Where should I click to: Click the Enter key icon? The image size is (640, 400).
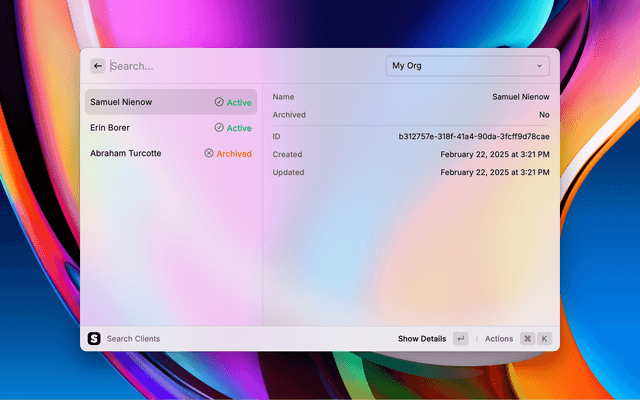tap(460, 339)
